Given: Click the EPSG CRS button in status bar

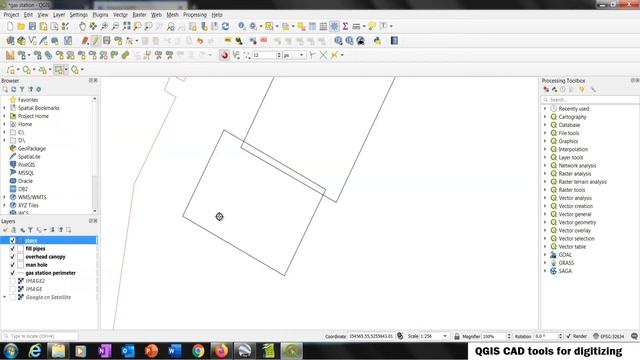Looking at the screenshot, I should click(609, 336).
